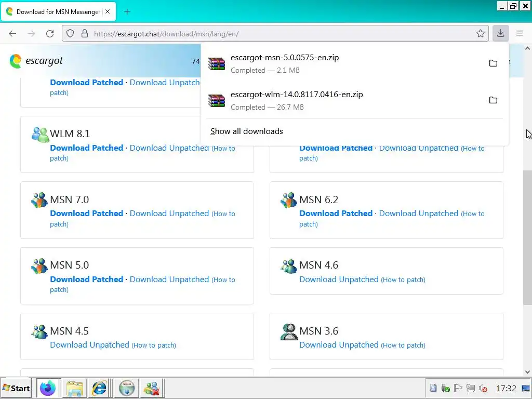Open the MSN Messenger taskbar icon
Image resolution: width=532 pixels, height=399 pixels.
pos(151,389)
